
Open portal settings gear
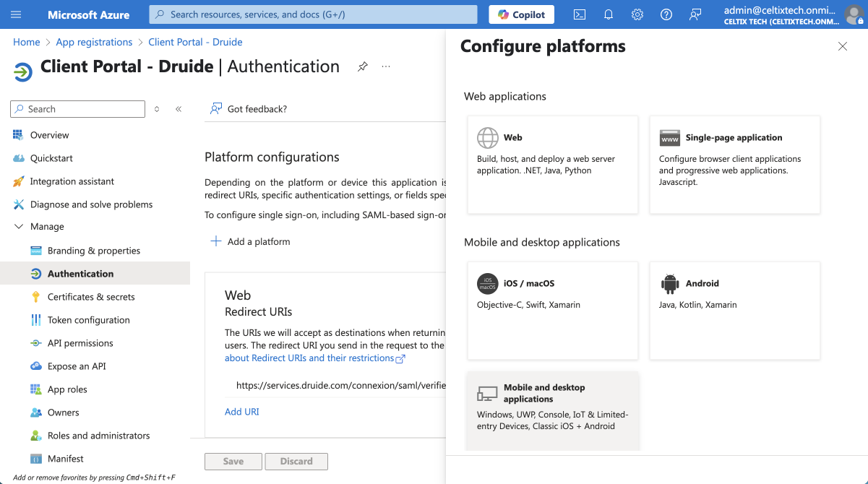(x=637, y=14)
